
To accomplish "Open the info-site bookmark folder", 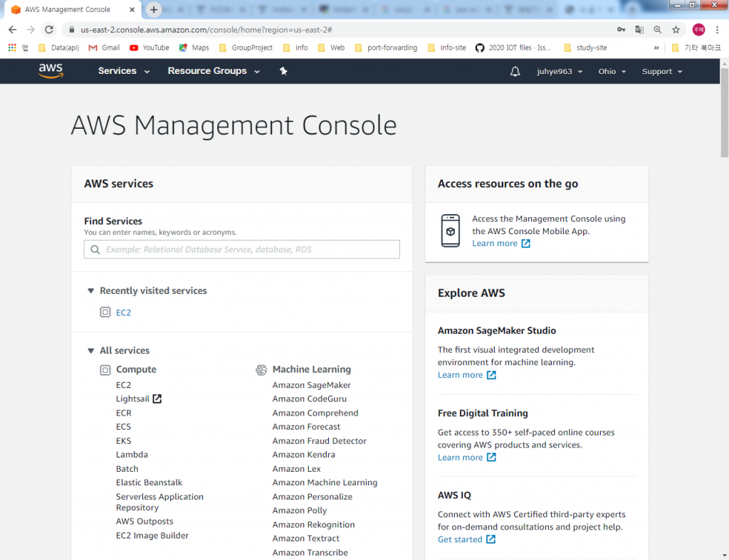I will [x=446, y=48].
